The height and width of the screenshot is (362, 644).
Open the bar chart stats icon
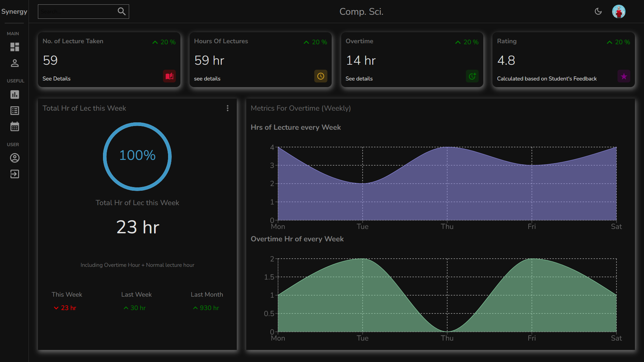(x=14, y=95)
